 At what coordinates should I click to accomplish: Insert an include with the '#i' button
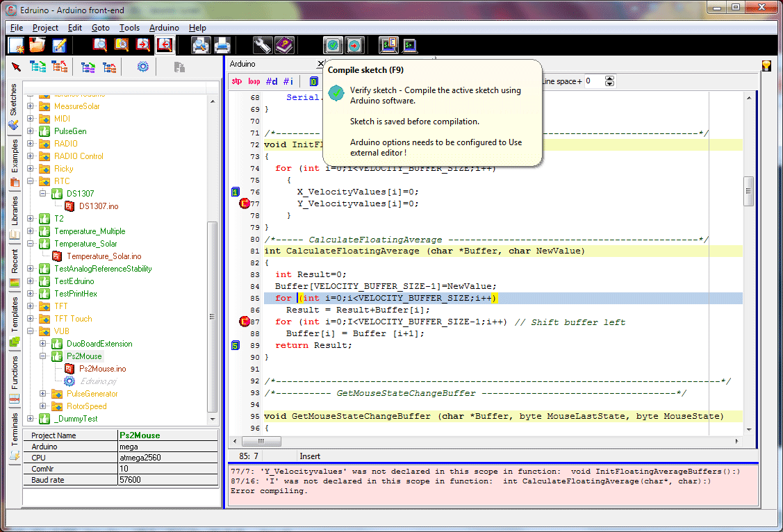coord(288,81)
